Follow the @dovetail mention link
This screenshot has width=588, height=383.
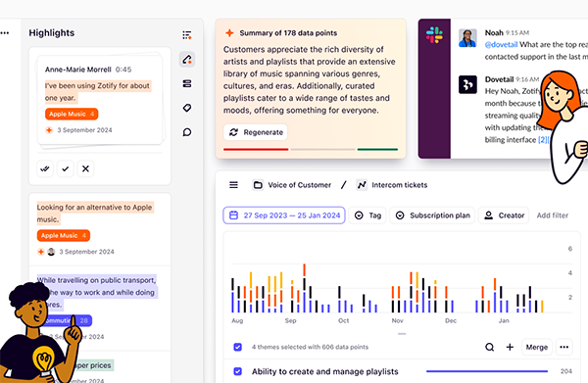[x=501, y=45]
